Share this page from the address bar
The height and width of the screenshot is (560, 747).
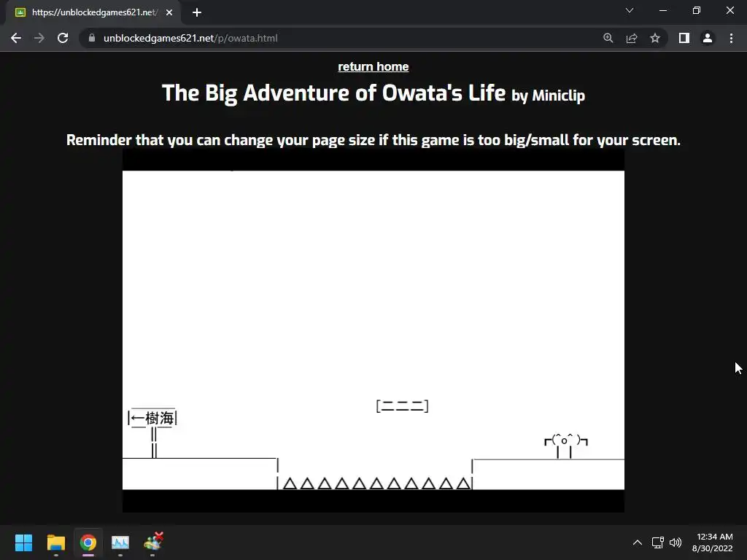(x=632, y=38)
